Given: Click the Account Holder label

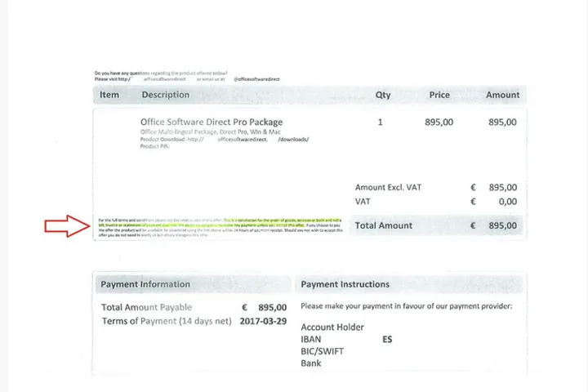Looking at the screenshot, I should click(332, 327).
